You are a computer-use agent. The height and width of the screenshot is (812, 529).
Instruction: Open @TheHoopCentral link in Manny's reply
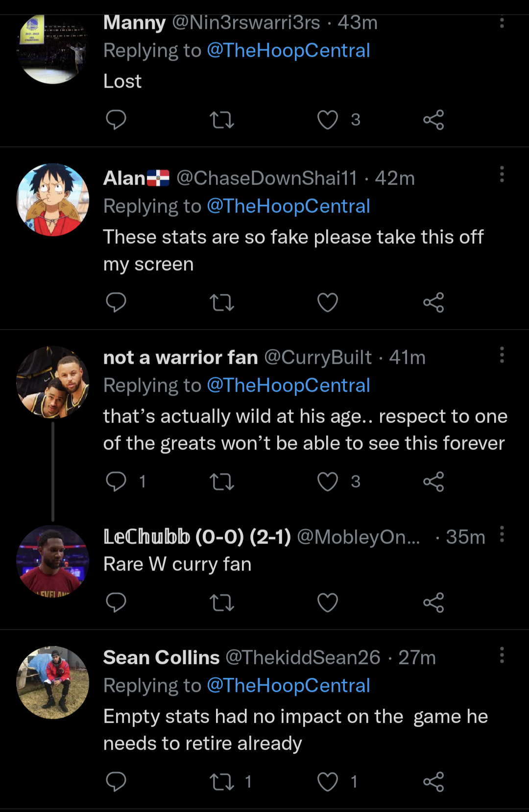point(288,50)
